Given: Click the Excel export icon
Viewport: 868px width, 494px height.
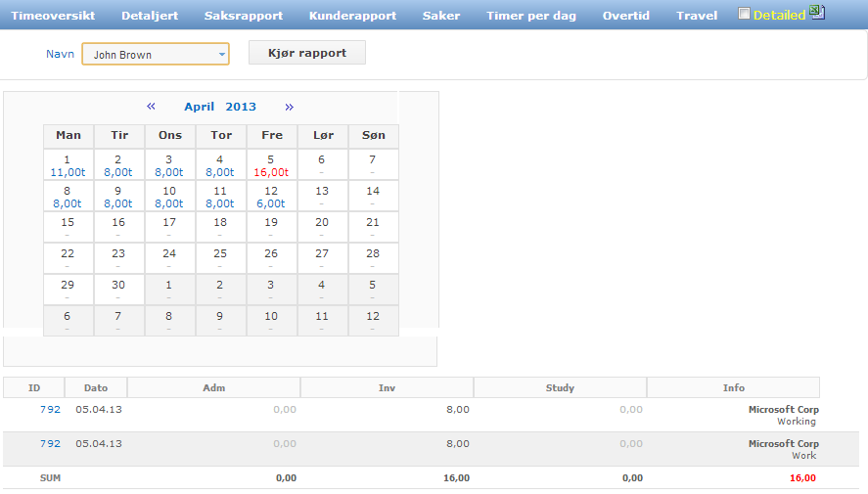Looking at the screenshot, I should point(817,13).
